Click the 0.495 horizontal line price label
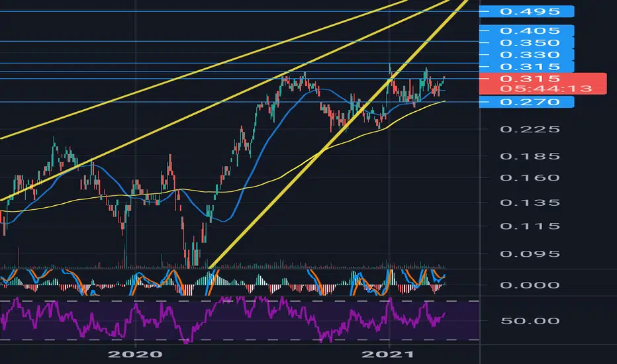This screenshot has height=364, width=617. (x=526, y=11)
